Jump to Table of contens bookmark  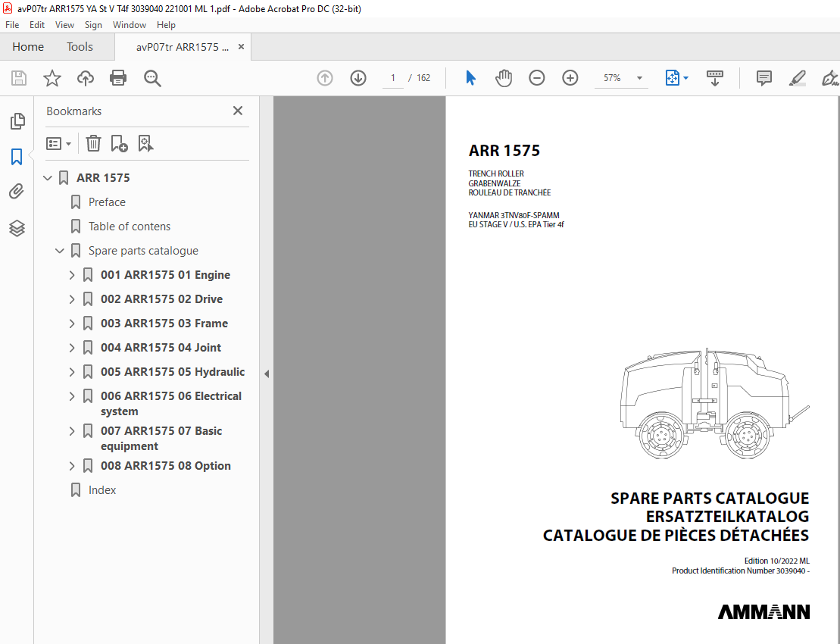click(129, 226)
